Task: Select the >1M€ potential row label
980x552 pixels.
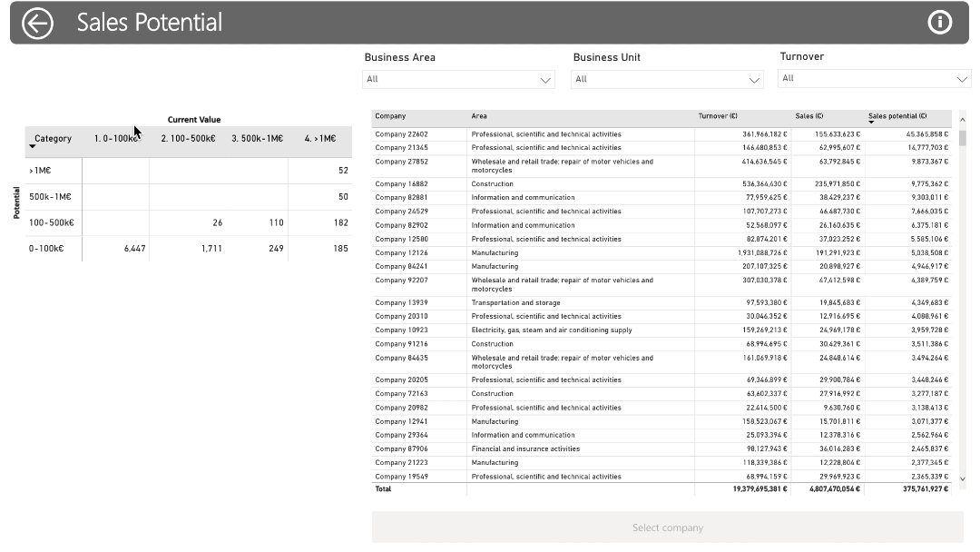Action: 40,171
